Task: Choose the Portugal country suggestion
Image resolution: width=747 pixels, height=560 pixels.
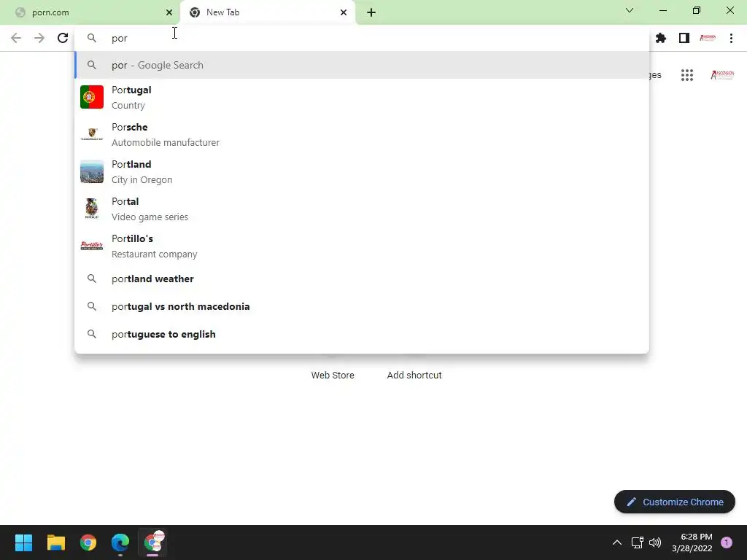Action: [x=362, y=97]
